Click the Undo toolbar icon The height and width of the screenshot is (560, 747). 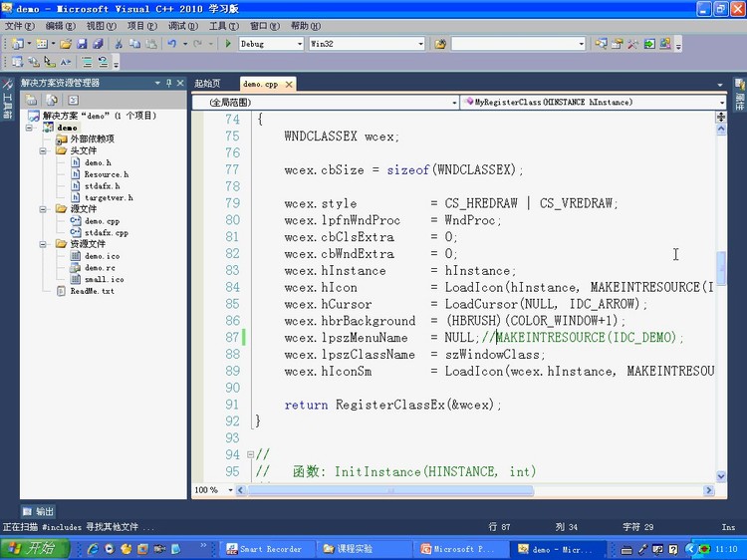tap(173, 44)
